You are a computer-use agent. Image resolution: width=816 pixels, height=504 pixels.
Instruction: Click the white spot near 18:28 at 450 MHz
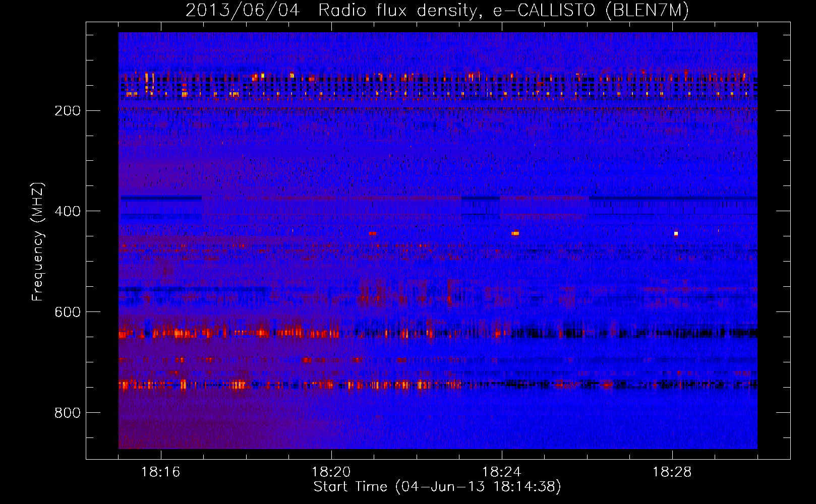676,234
